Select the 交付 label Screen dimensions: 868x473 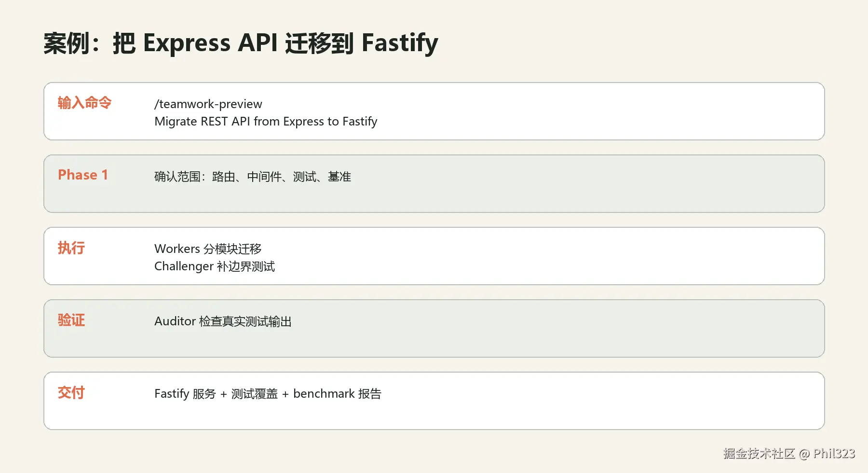coord(71,392)
